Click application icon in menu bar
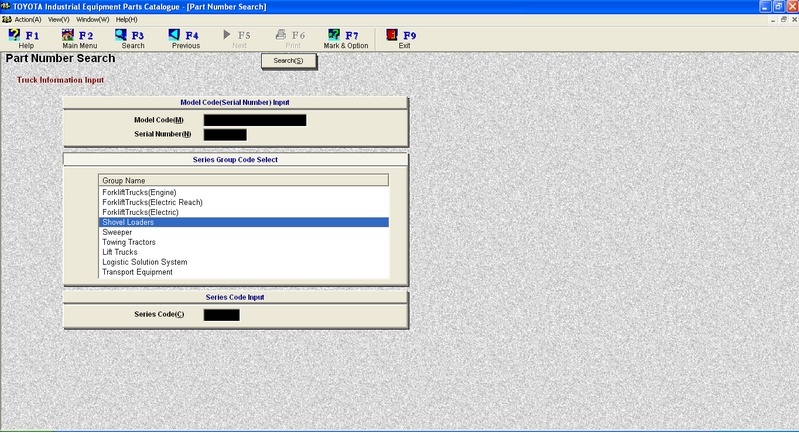799x433 pixels. tap(6, 19)
